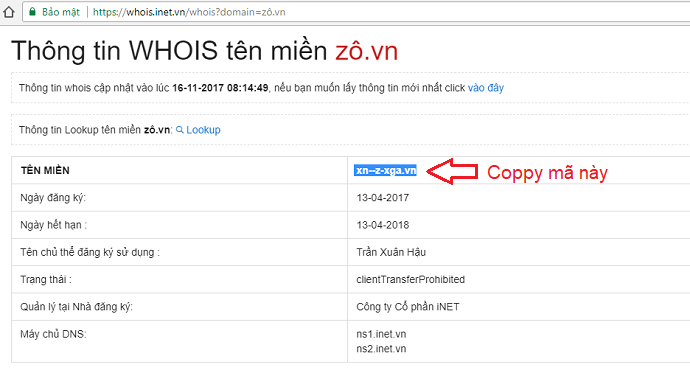Click the status clientTransferProhibited
This screenshot has height=370, width=690.
click(411, 279)
